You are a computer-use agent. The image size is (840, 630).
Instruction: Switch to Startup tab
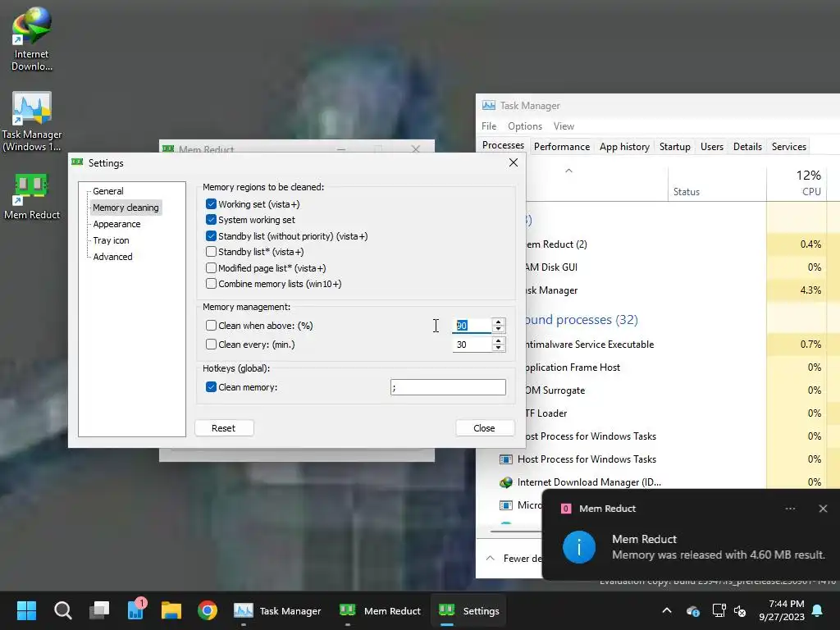point(674,146)
